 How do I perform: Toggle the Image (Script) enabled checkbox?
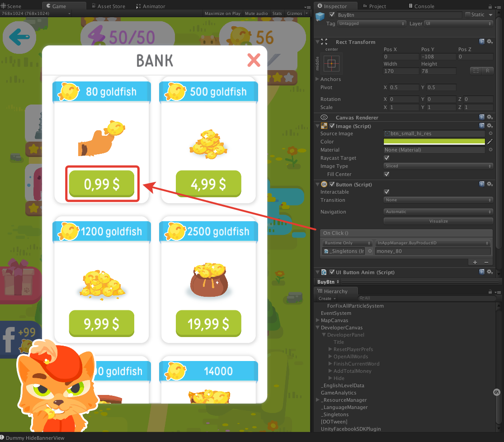click(332, 126)
